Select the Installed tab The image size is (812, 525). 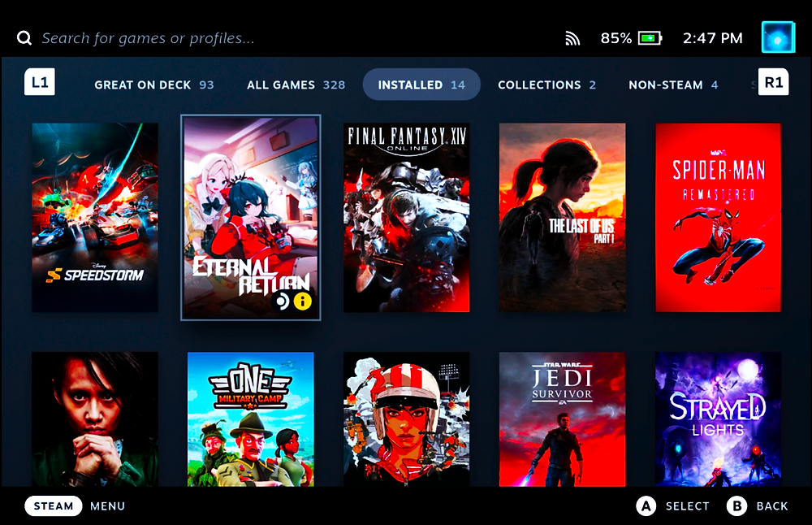coord(421,85)
